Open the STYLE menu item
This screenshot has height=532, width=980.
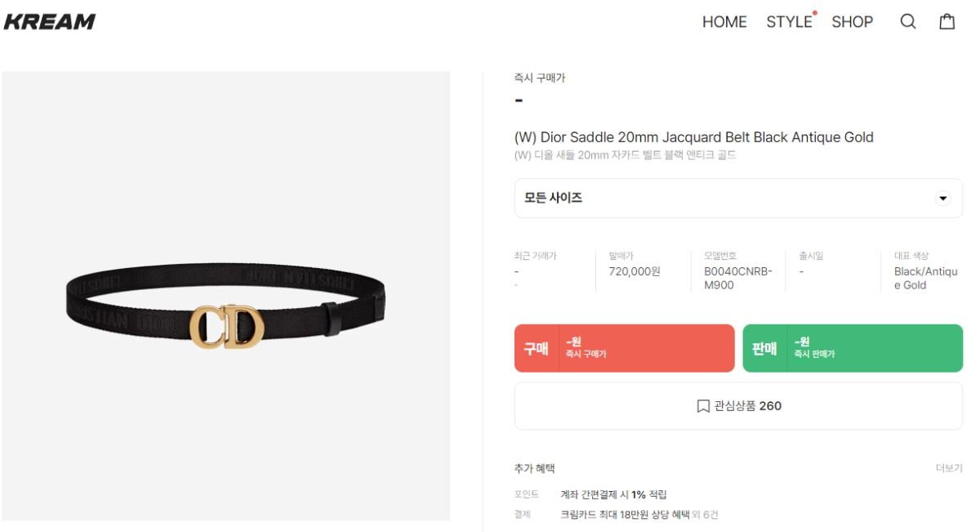click(x=789, y=22)
